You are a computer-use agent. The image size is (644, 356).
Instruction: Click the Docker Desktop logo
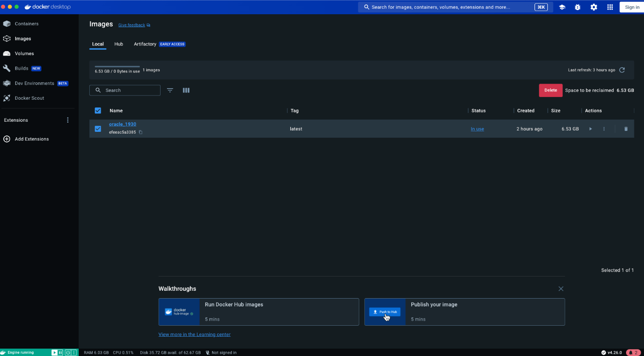tap(48, 7)
